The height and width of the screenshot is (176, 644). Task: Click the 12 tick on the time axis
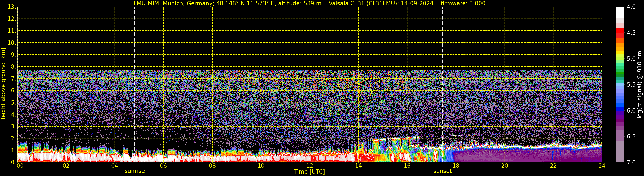pos(310,166)
